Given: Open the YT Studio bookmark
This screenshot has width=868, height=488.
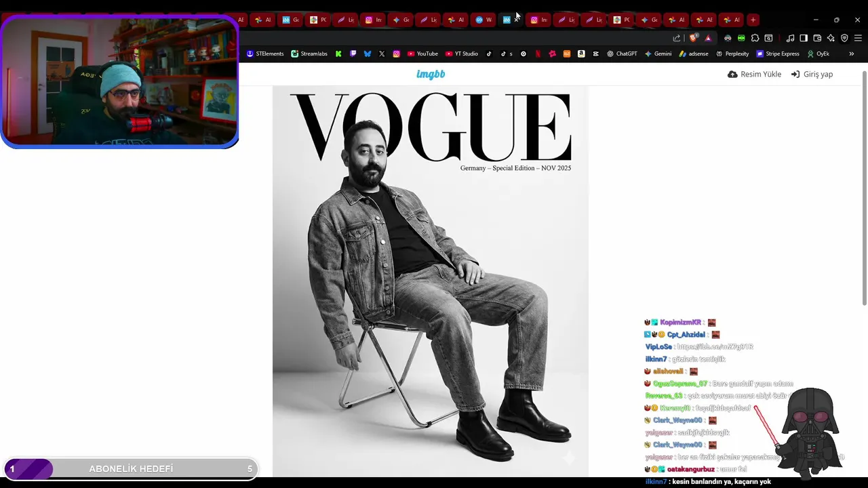Looking at the screenshot, I should point(462,54).
